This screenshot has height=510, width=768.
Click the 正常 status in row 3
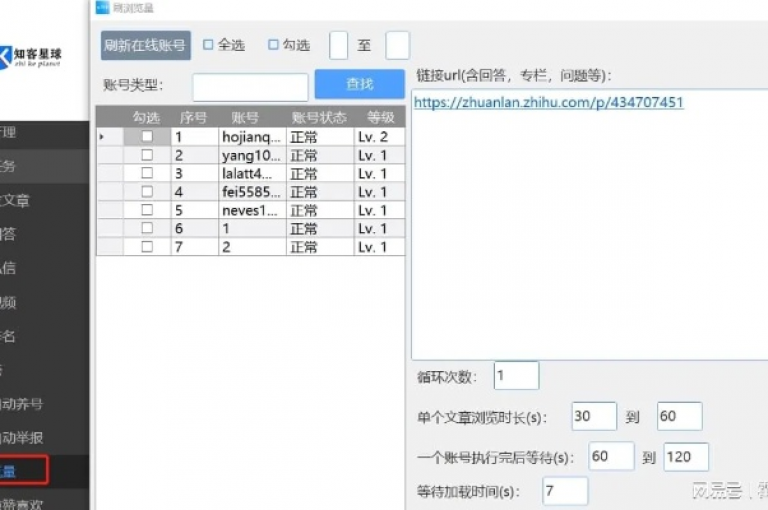[320, 173]
